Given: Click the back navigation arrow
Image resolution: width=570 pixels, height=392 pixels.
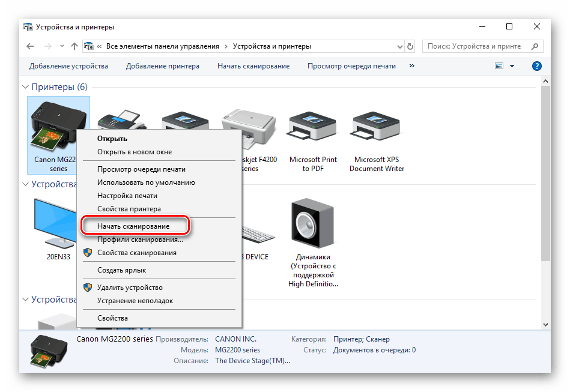Looking at the screenshot, I should [31, 46].
